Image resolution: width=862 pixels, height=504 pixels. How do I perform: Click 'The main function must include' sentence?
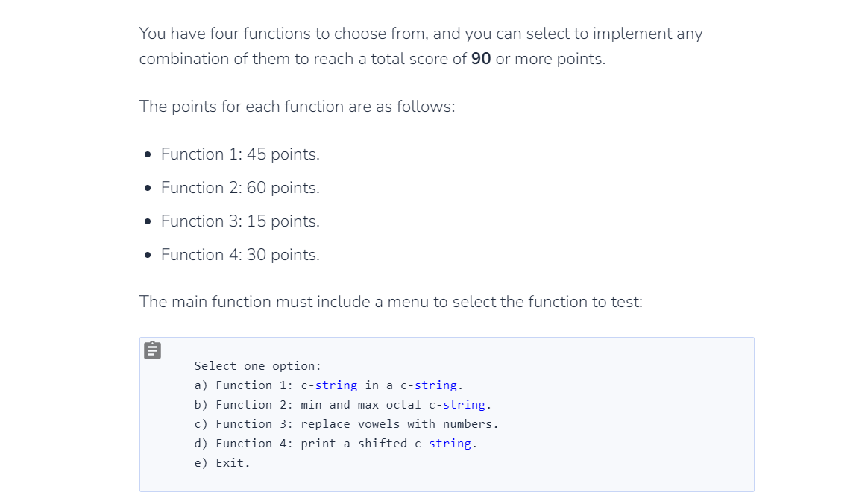[391, 302]
